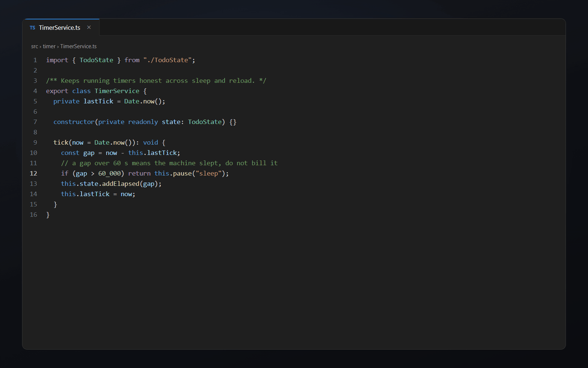Close the TimerService.ts tab
Viewport: 588px width, 368px height.
click(x=89, y=27)
